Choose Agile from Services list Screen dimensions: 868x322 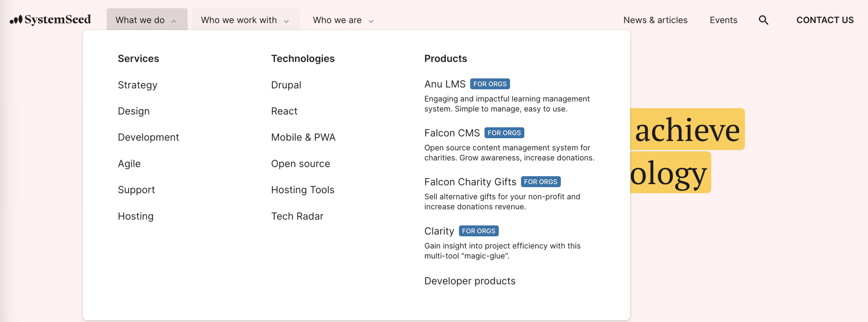(x=129, y=164)
